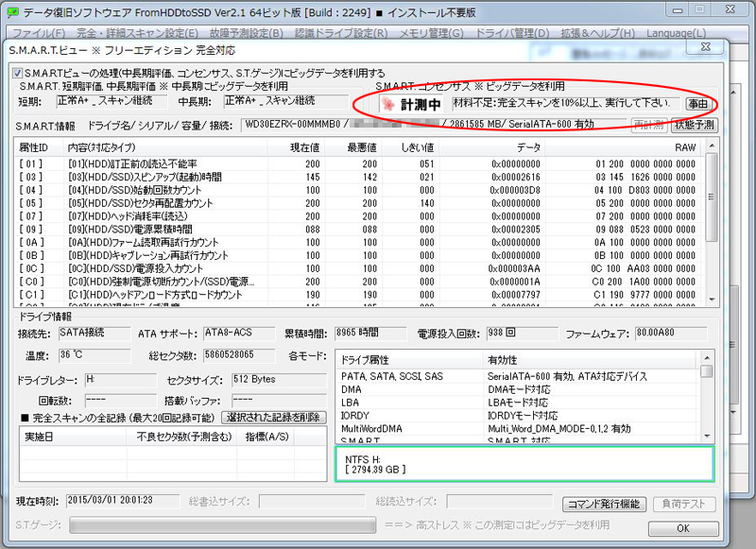
Task: Click the 現在値 column header
Action: [x=304, y=148]
